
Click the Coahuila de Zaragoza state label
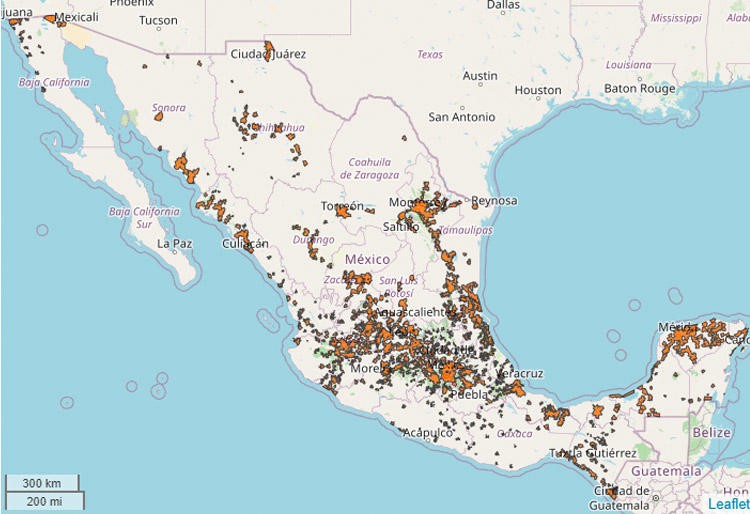click(x=375, y=168)
